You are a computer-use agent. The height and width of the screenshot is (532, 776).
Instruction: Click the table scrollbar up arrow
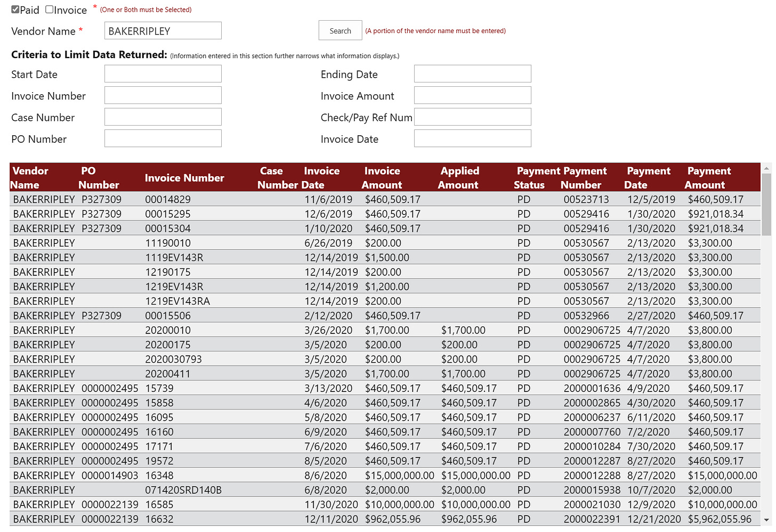coord(766,168)
